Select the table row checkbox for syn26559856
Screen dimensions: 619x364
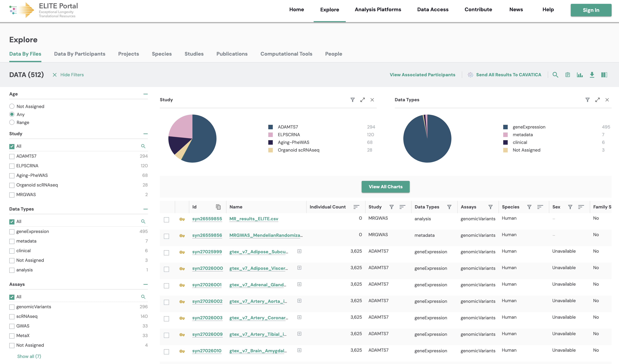click(x=166, y=236)
